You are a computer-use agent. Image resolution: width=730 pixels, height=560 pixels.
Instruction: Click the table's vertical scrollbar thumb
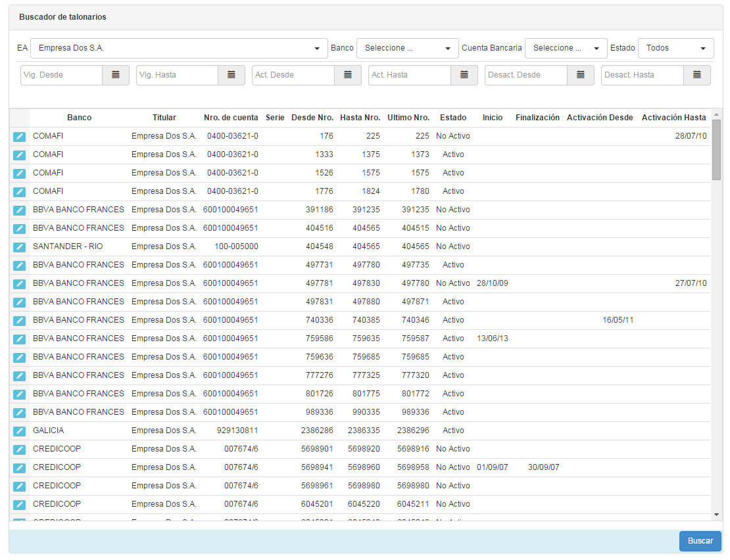pos(716,150)
